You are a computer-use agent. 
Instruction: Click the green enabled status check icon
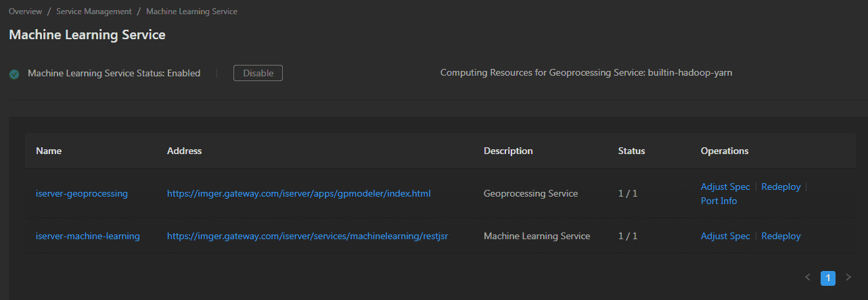pyautogui.click(x=14, y=74)
